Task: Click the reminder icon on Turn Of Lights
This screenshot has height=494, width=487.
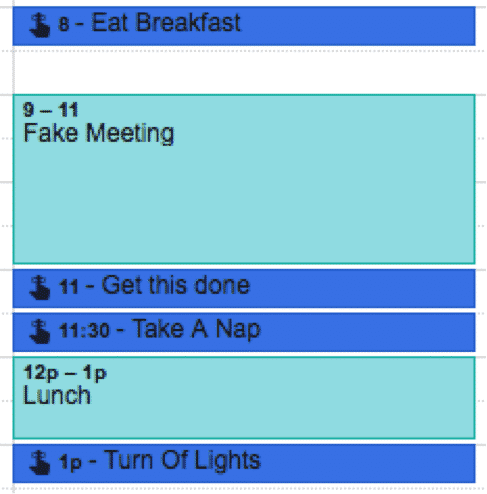Action: pyautogui.click(x=40, y=462)
